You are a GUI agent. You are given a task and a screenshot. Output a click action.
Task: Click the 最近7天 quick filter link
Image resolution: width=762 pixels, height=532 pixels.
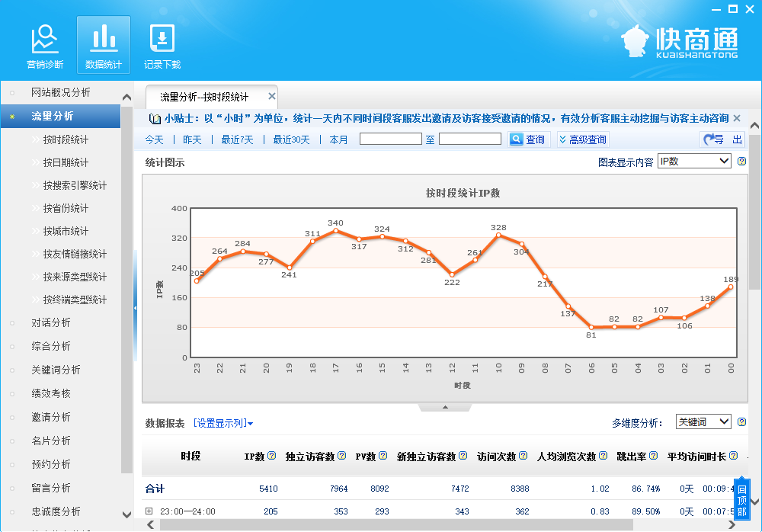point(237,139)
